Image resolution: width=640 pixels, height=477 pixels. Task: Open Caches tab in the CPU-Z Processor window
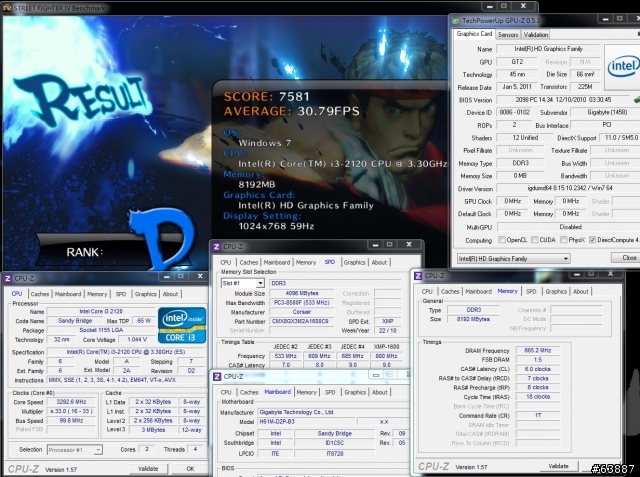point(40,294)
